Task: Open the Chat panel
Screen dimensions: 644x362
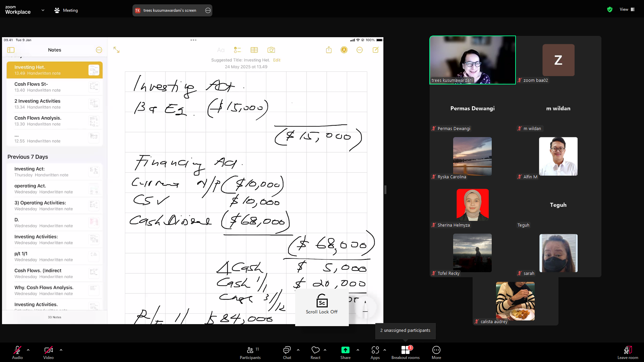Action: point(287,352)
